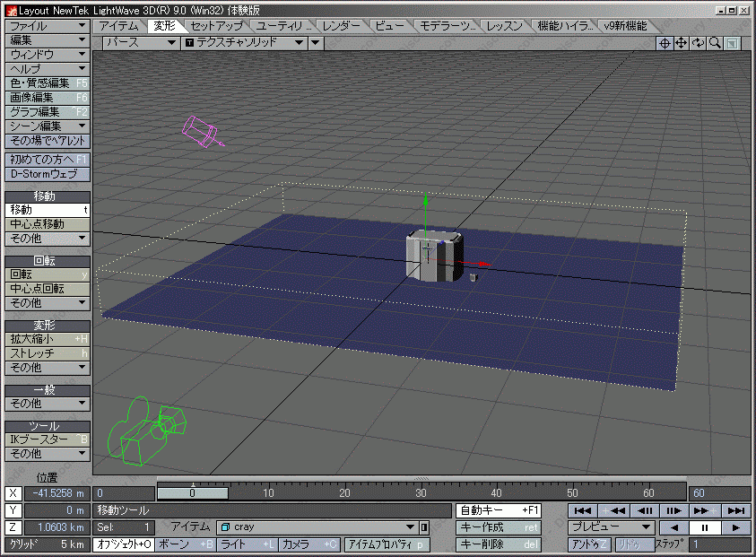This screenshot has width=756, height=557.
Task: Step to the next frame
Action: (673, 510)
